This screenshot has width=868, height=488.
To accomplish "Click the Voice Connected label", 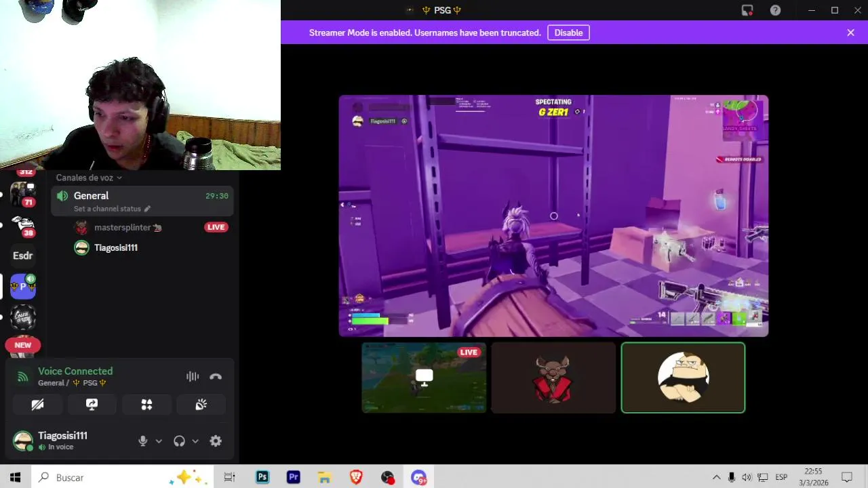I will point(75,371).
